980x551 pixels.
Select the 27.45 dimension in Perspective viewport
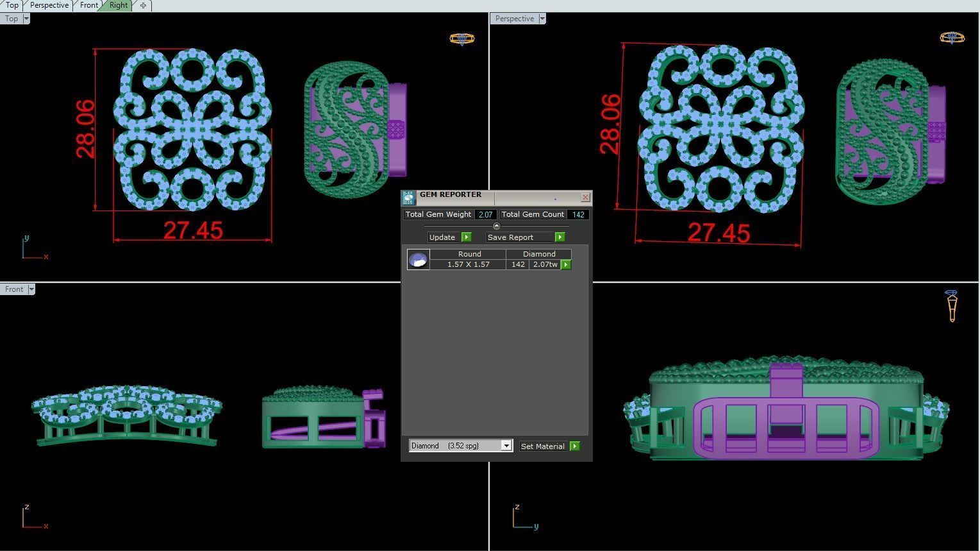[x=718, y=233]
